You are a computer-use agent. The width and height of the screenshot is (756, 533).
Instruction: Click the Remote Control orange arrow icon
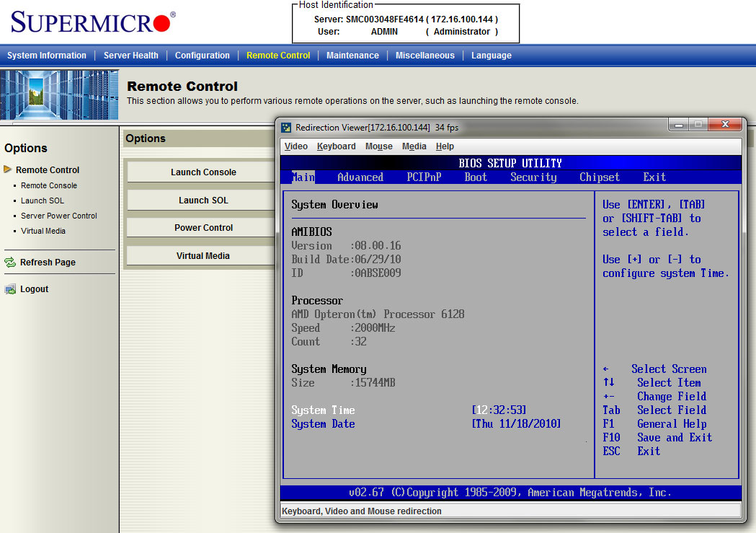7,169
